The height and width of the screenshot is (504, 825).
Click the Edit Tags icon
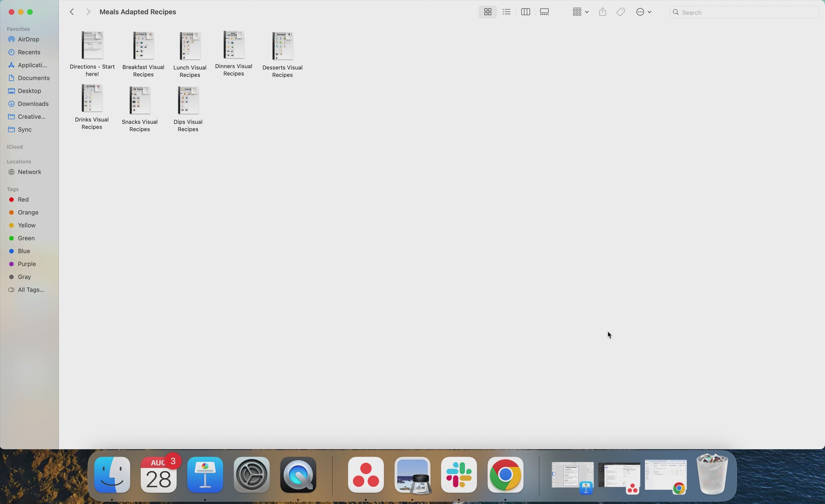point(621,12)
